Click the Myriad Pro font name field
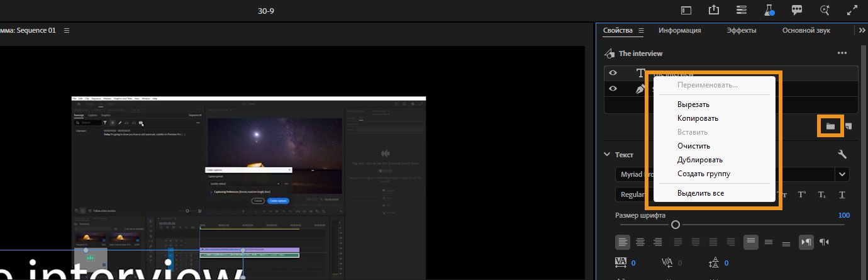The width and height of the screenshot is (868, 280). tap(725, 174)
